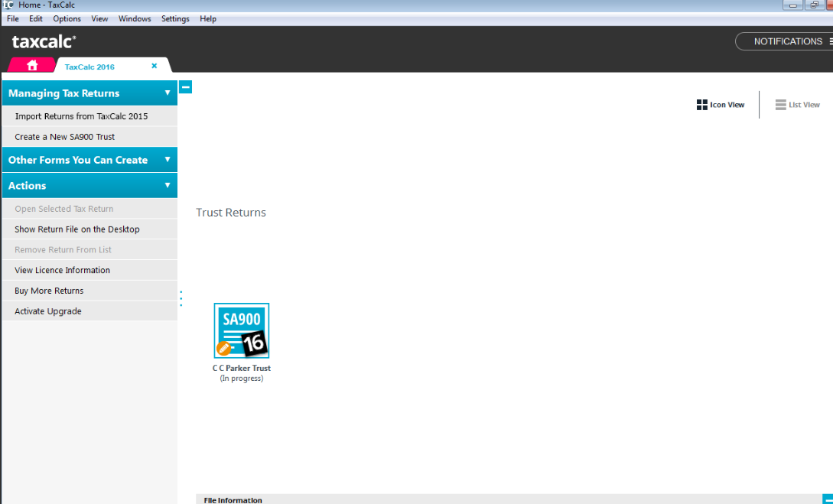The width and height of the screenshot is (833, 504).
Task: Click Import Returns from TaxCalc 2015
Action: coord(89,116)
